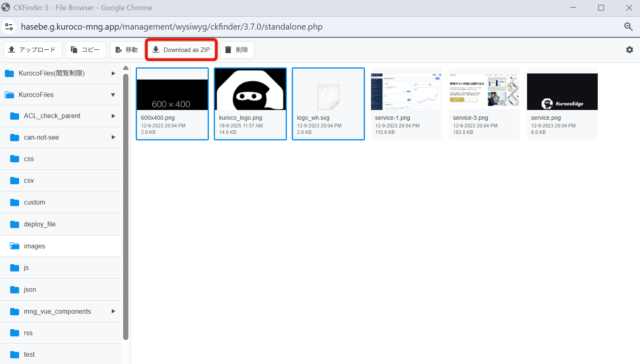Click the service-3.png file name
This screenshot has height=364, width=640.
coord(471,118)
